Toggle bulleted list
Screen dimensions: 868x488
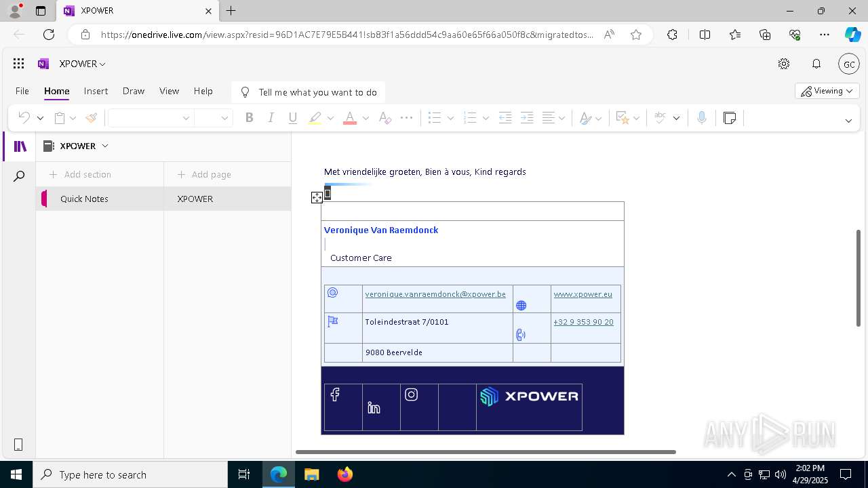click(x=435, y=118)
